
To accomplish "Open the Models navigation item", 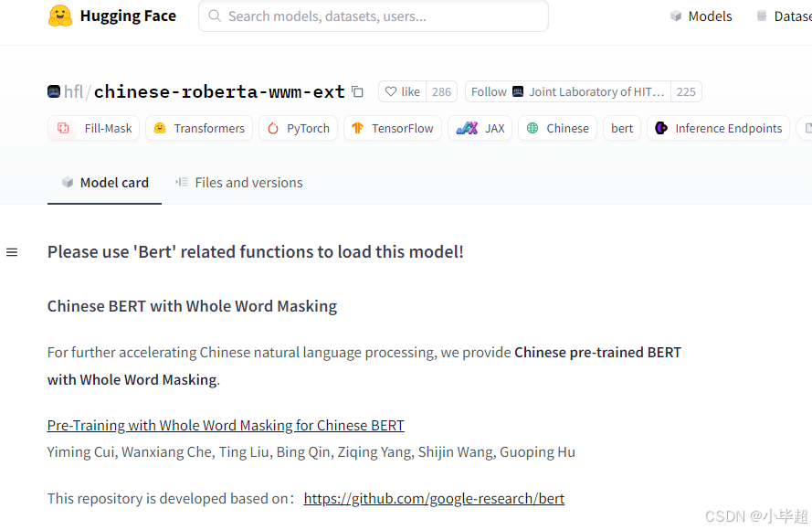I will [x=701, y=16].
